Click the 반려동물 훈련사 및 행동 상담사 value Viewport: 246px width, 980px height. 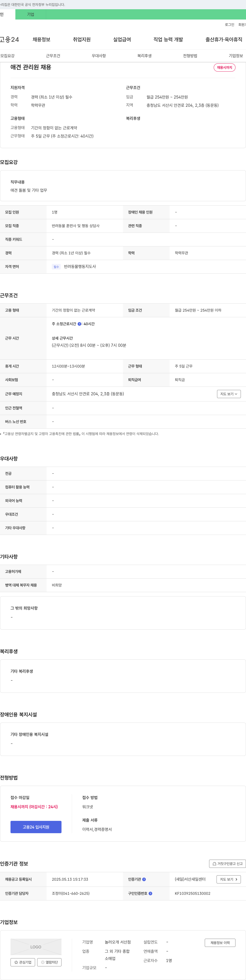click(x=76, y=226)
